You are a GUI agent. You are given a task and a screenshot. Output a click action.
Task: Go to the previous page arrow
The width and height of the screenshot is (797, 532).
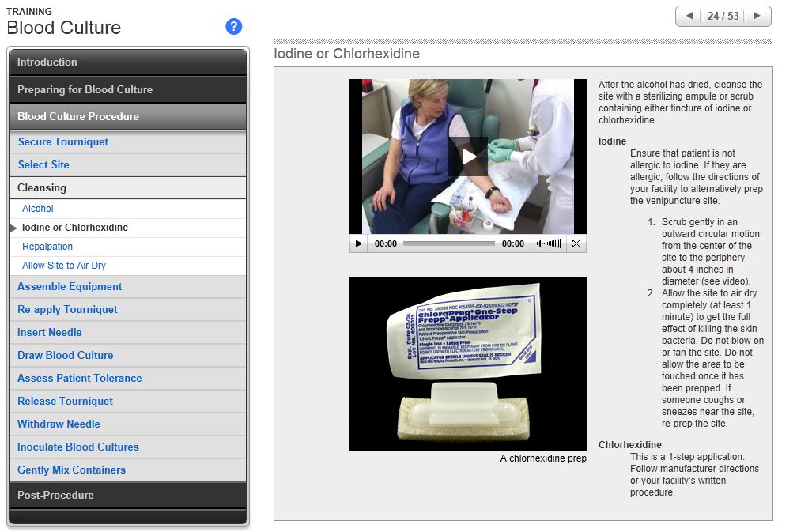pos(689,16)
